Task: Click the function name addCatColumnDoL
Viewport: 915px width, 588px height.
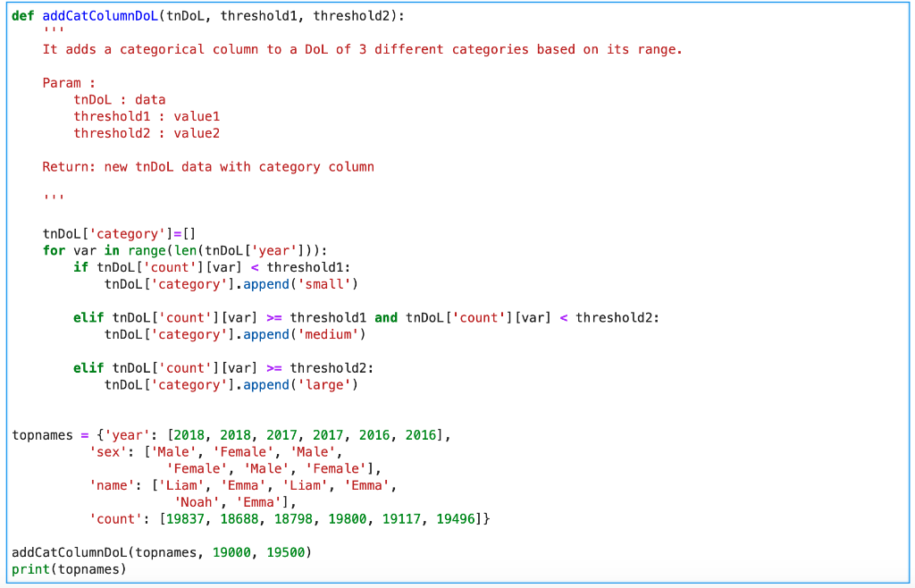Action: [x=100, y=15]
